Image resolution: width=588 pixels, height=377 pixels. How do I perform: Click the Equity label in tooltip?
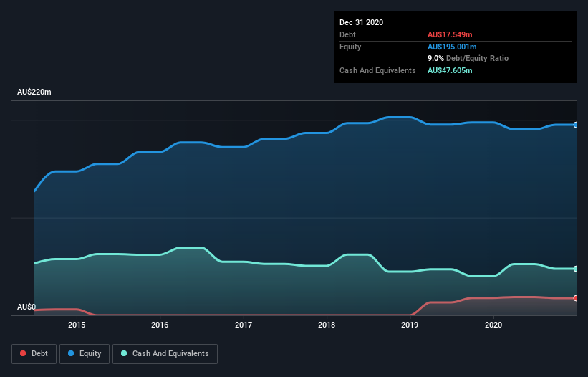coord(350,47)
